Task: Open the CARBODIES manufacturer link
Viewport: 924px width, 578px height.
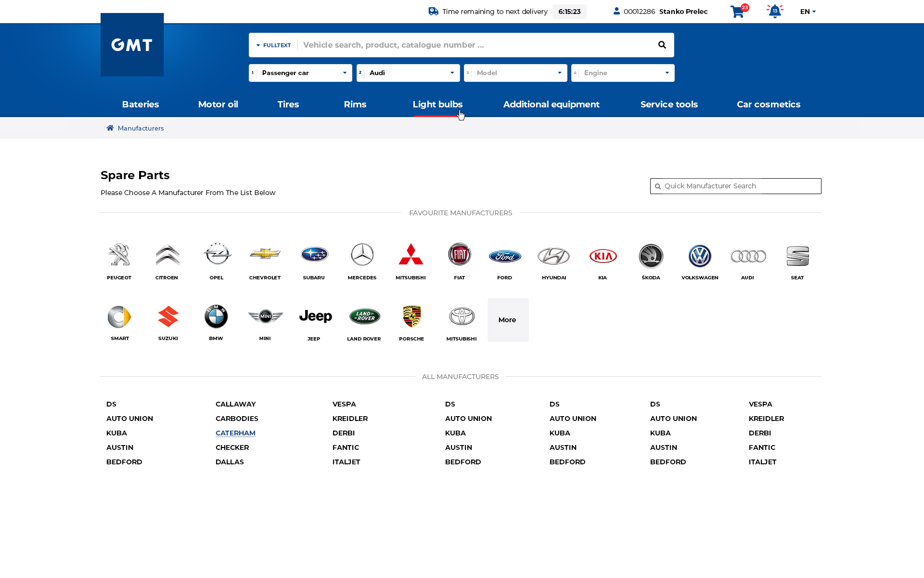Action: click(x=237, y=419)
